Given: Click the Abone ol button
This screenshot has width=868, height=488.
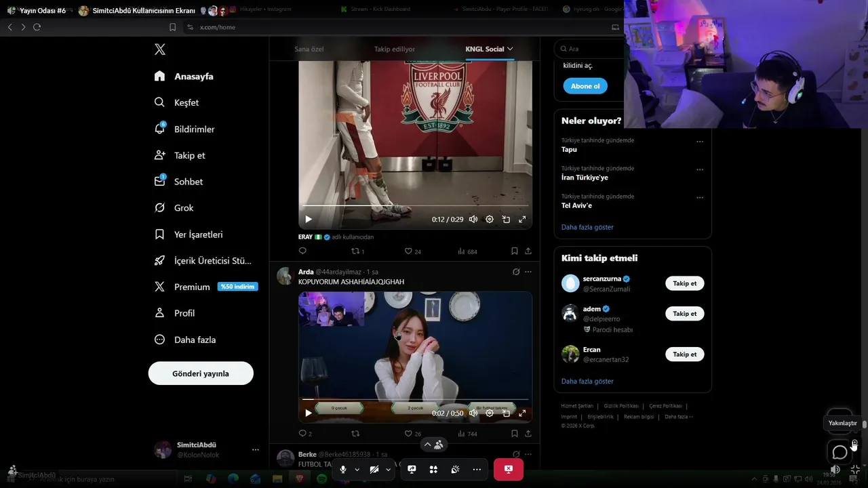Looking at the screenshot, I should point(585,86).
